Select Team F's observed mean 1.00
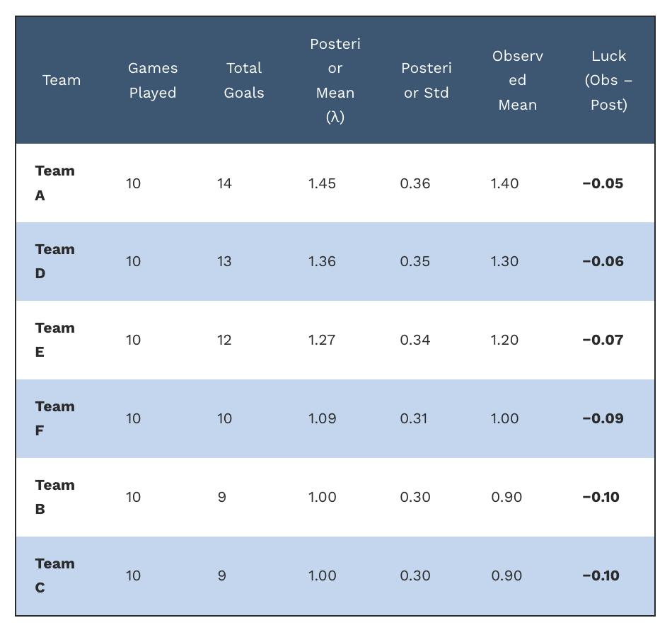Screen dimensions: 672x630 pyautogui.click(x=504, y=418)
